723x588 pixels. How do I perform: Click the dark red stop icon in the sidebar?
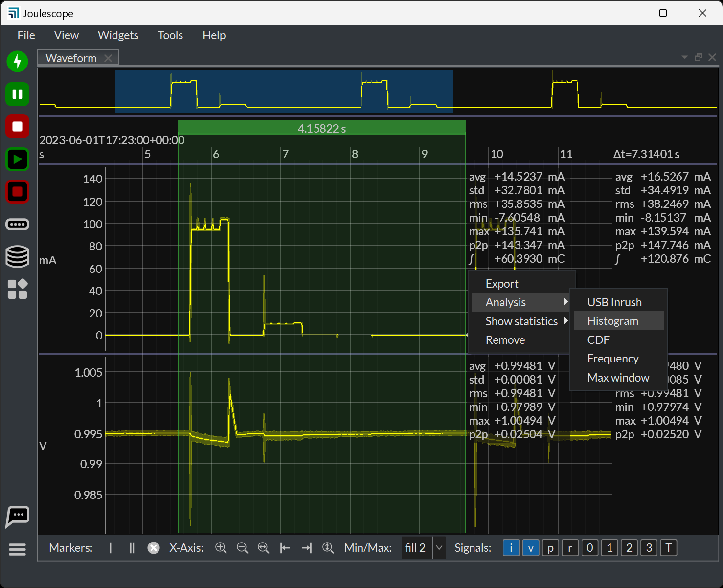18,192
